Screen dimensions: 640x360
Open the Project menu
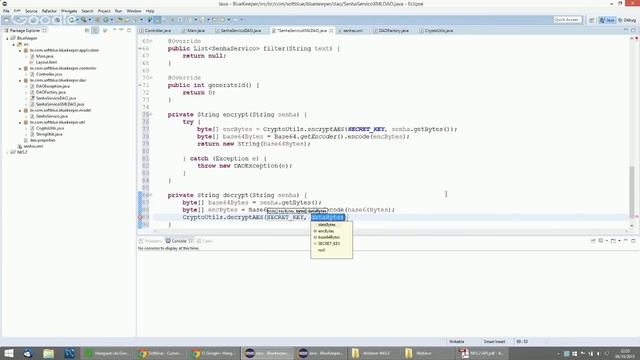point(104,11)
